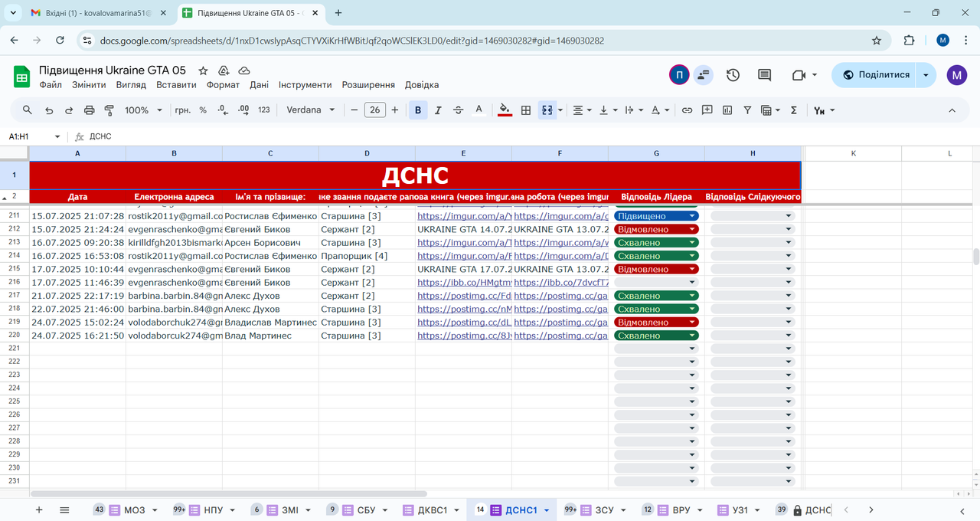Open the Файл menu
Image resolution: width=980 pixels, height=521 pixels.
[51, 85]
